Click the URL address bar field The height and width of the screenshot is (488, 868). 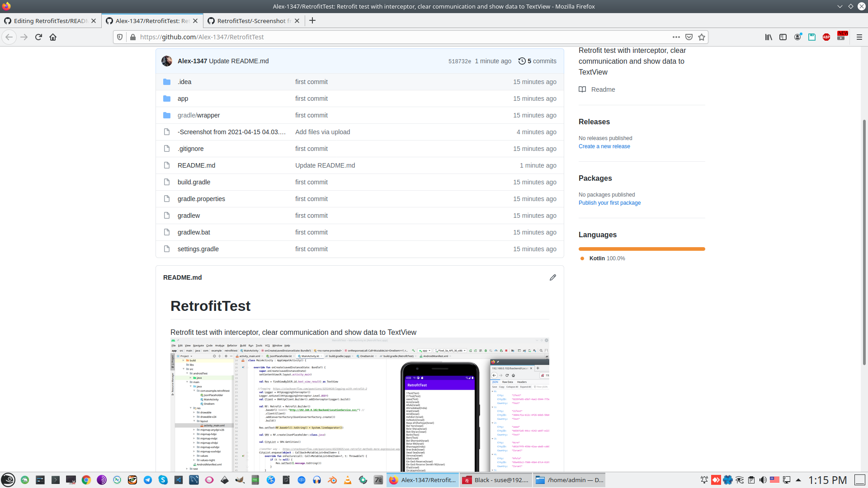[x=398, y=37]
